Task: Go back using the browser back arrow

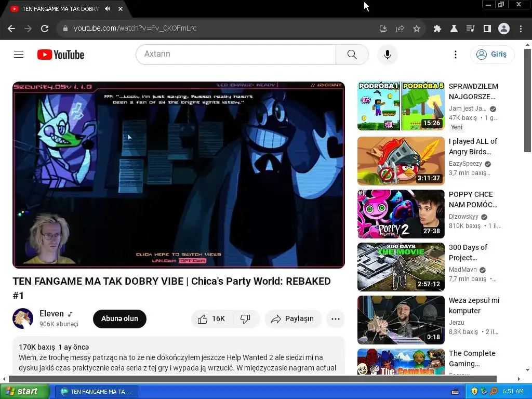Action: click(11, 29)
